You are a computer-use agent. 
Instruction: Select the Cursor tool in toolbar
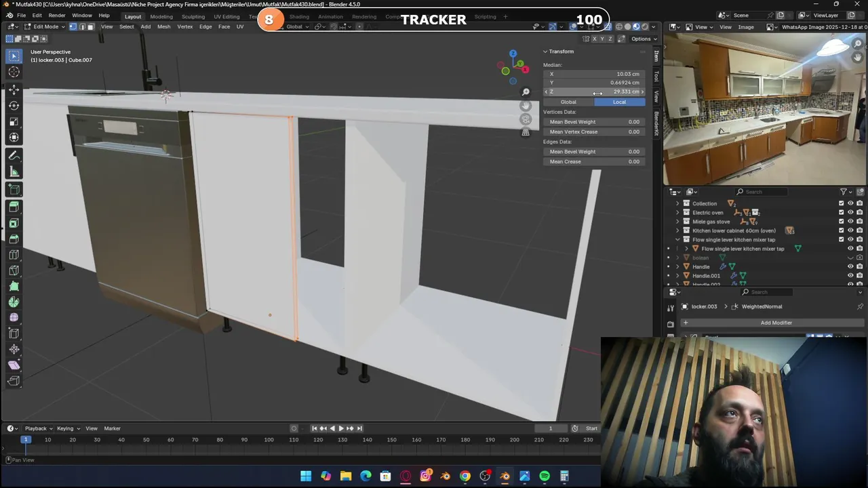click(x=14, y=72)
